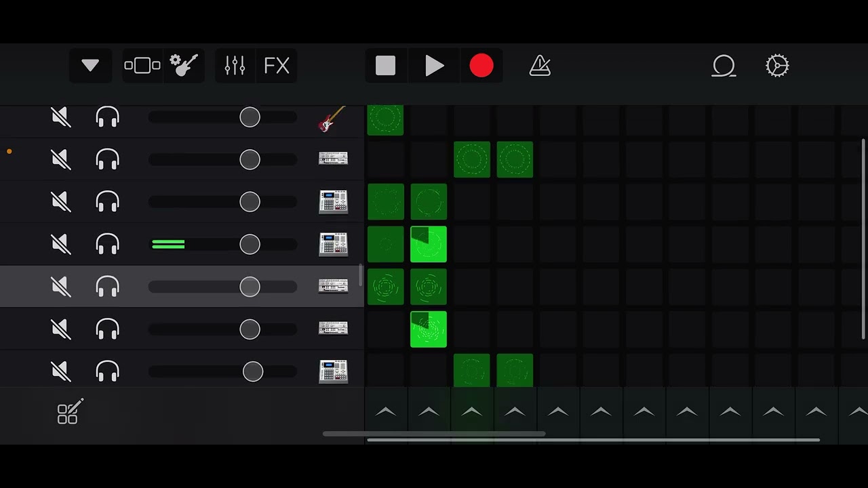The width and height of the screenshot is (868, 488).
Task: Trigger the seventh column arrow
Action: [x=644, y=411]
